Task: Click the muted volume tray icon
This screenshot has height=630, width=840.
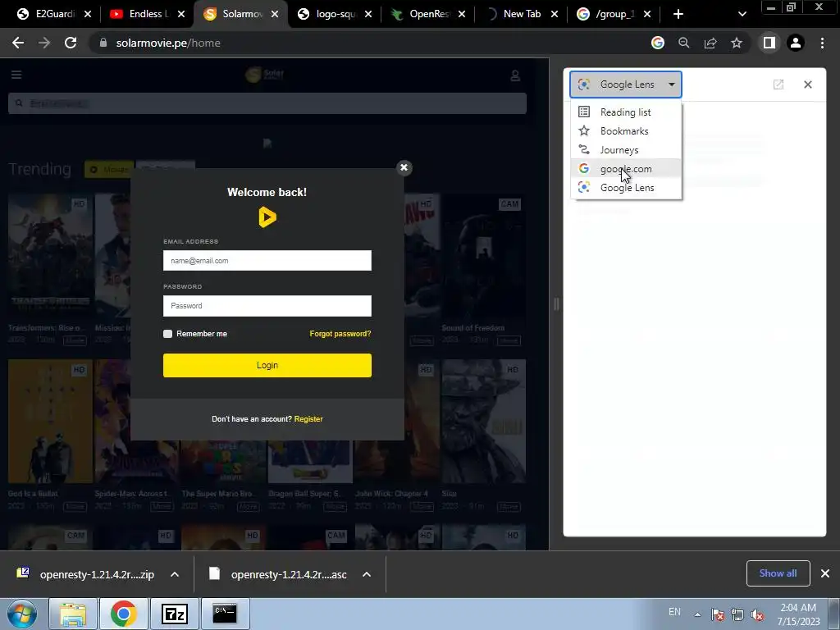Action: [x=757, y=614]
